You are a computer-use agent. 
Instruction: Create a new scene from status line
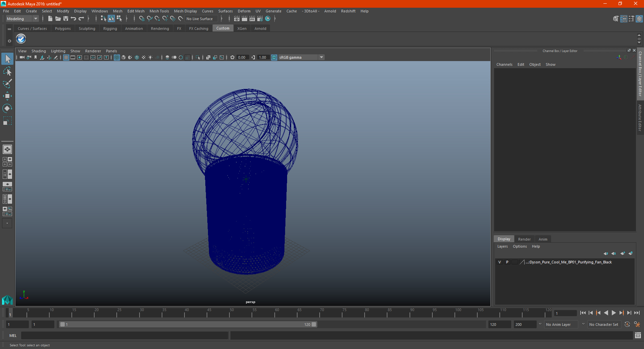50,19
